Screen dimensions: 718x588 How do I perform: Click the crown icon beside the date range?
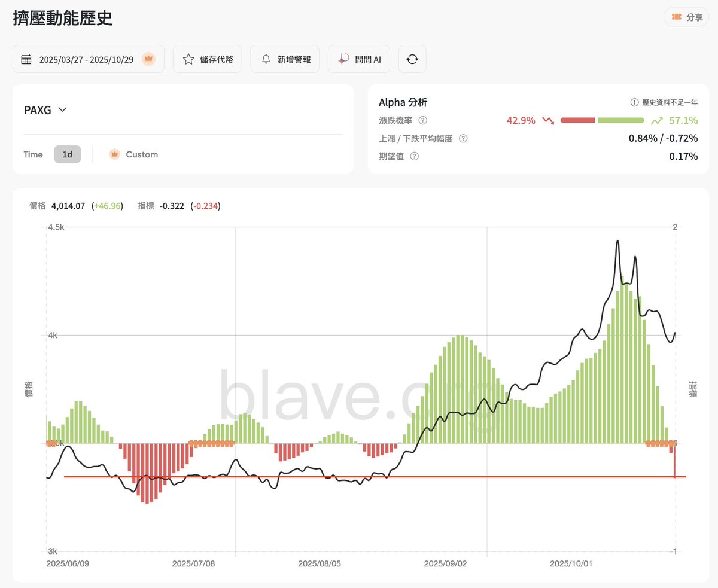coord(148,59)
